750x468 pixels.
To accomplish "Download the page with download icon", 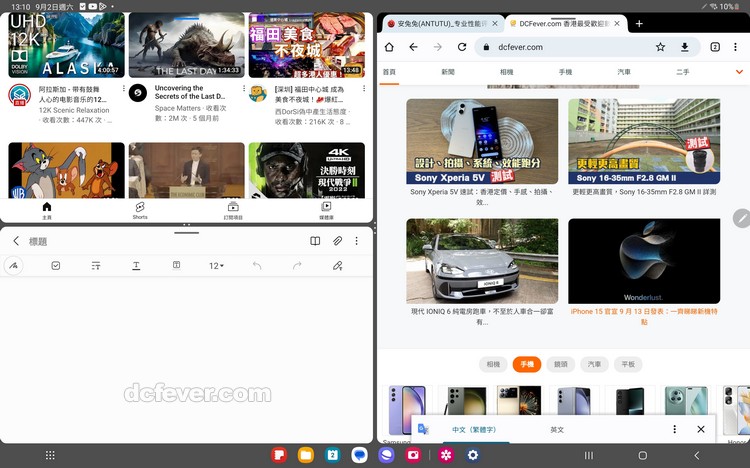I will [684, 47].
